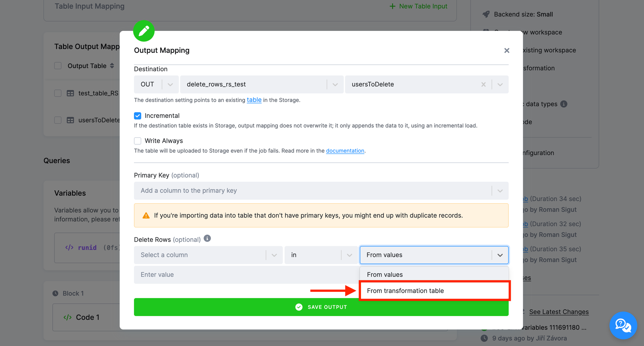Open the help chat bubble in bottom-right corner
644x346 pixels.
[623, 325]
